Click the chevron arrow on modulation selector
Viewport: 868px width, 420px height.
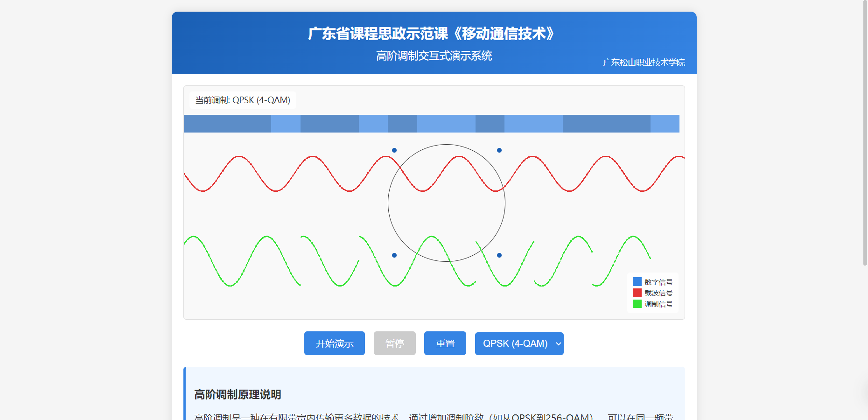(x=558, y=344)
